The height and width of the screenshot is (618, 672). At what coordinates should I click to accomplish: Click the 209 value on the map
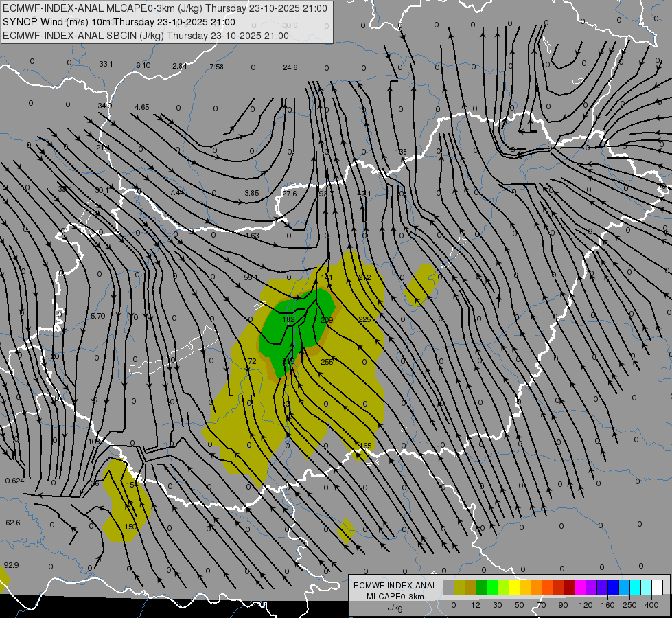(x=327, y=320)
